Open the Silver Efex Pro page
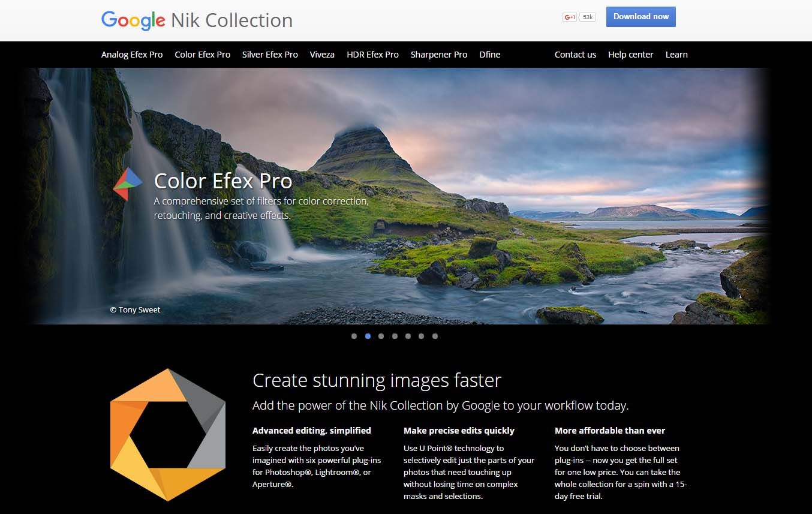812x514 pixels. coord(270,55)
